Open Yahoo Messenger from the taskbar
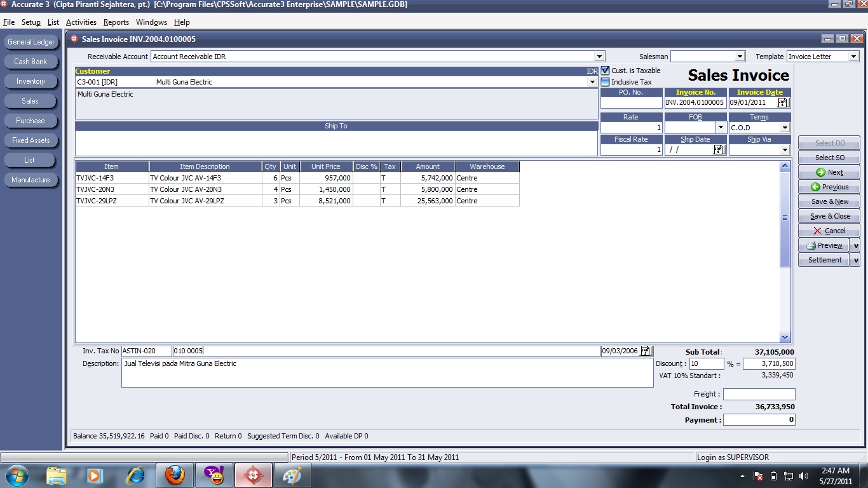The width and height of the screenshot is (868, 488). pyautogui.click(x=214, y=475)
